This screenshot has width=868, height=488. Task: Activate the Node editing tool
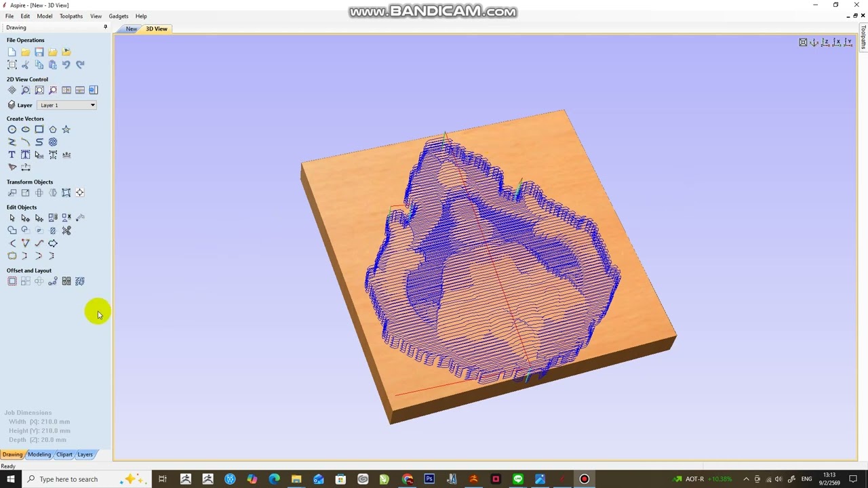click(25, 218)
